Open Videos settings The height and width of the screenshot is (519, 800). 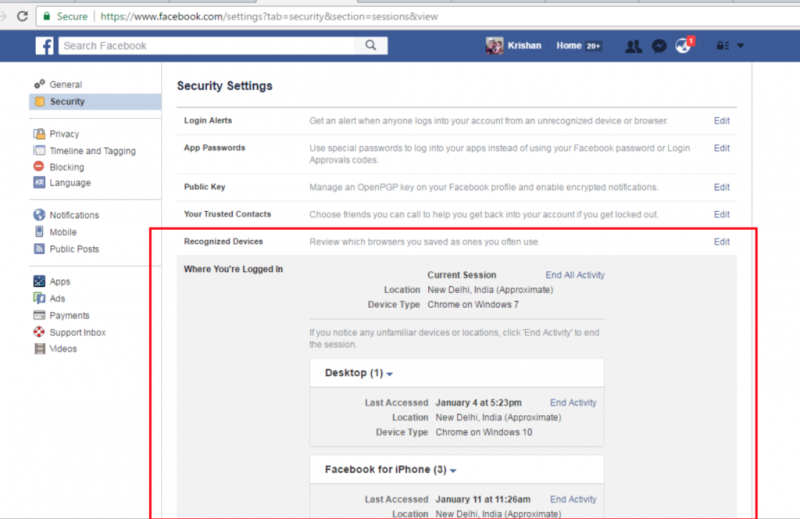(x=63, y=349)
